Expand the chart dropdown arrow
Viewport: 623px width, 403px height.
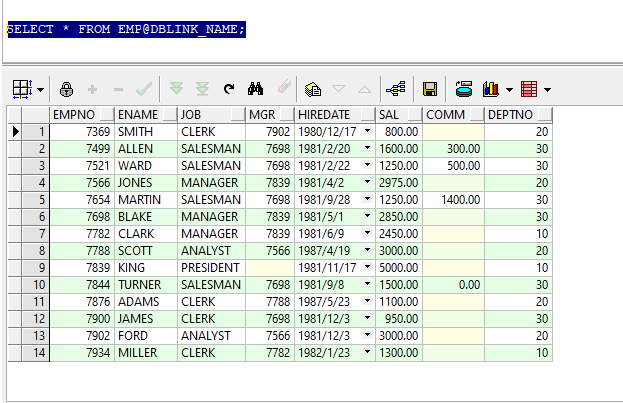pyautogui.click(x=509, y=90)
